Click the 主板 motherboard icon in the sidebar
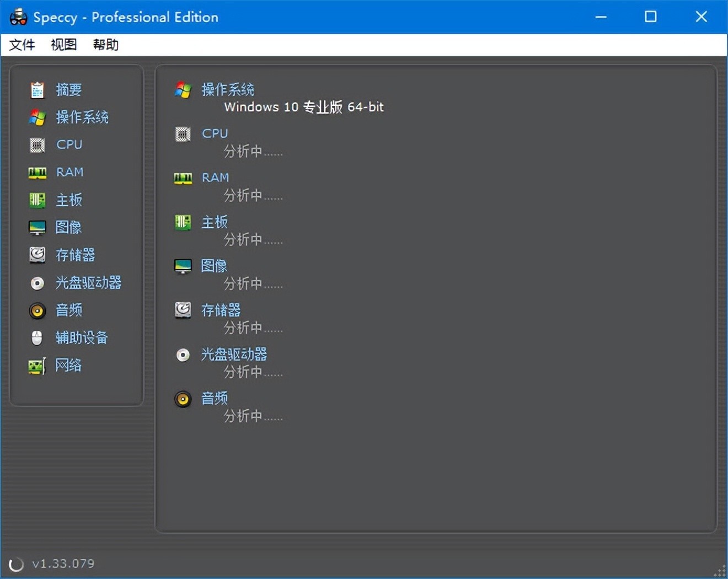The width and height of the screenshot is (728, 579). click(37, 200)
